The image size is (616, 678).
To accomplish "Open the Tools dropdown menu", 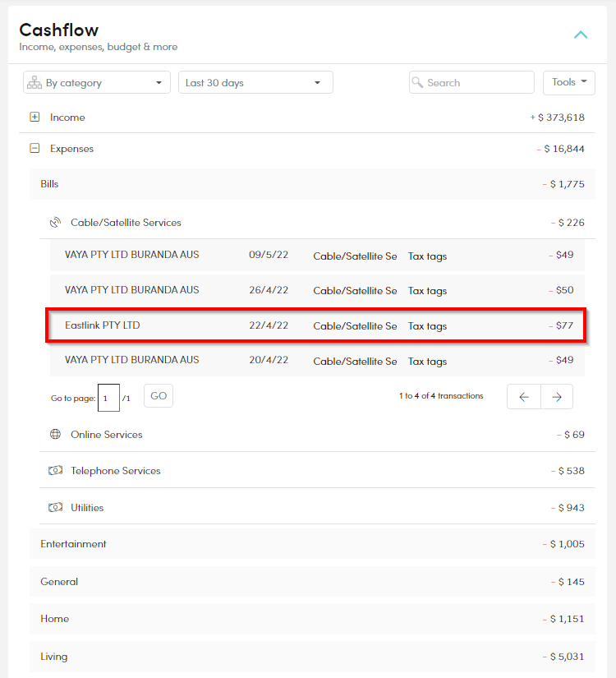I will [x=569, y=82].
